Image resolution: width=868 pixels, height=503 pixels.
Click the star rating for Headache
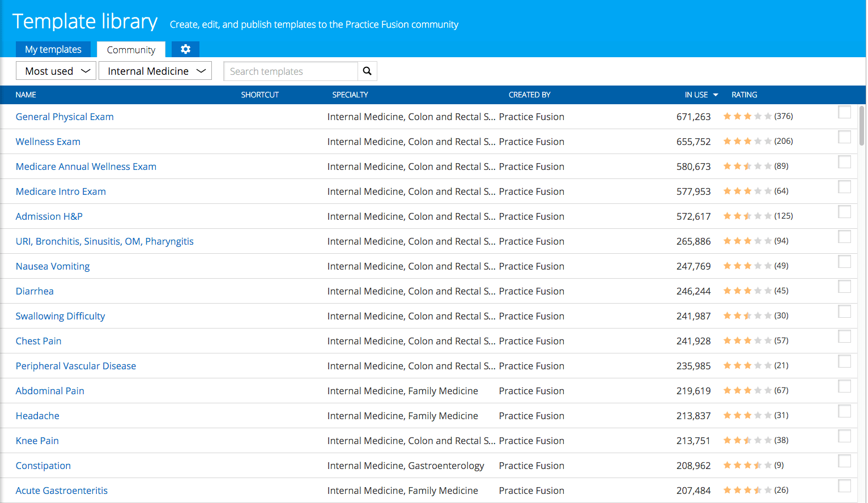coord(747,416)
